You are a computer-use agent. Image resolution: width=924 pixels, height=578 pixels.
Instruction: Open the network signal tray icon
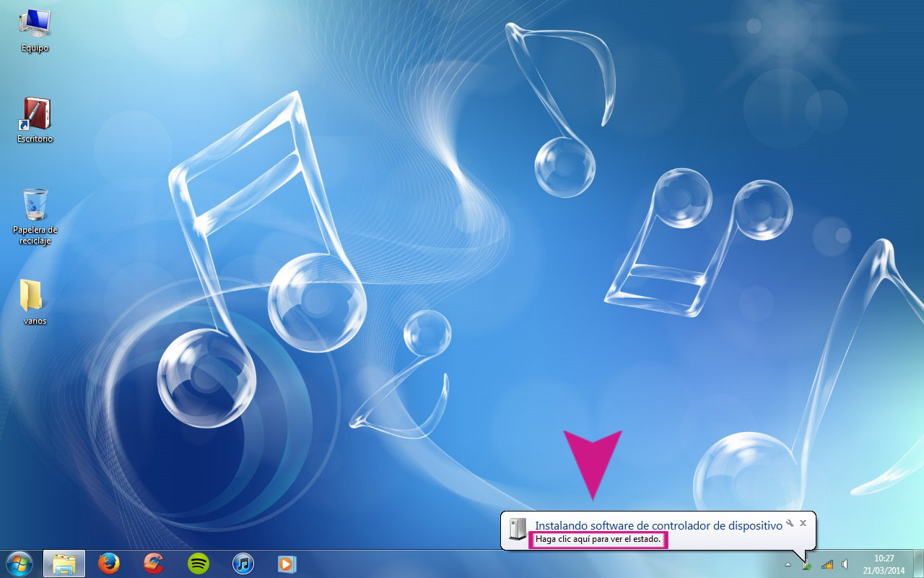(x=827, y=564)
